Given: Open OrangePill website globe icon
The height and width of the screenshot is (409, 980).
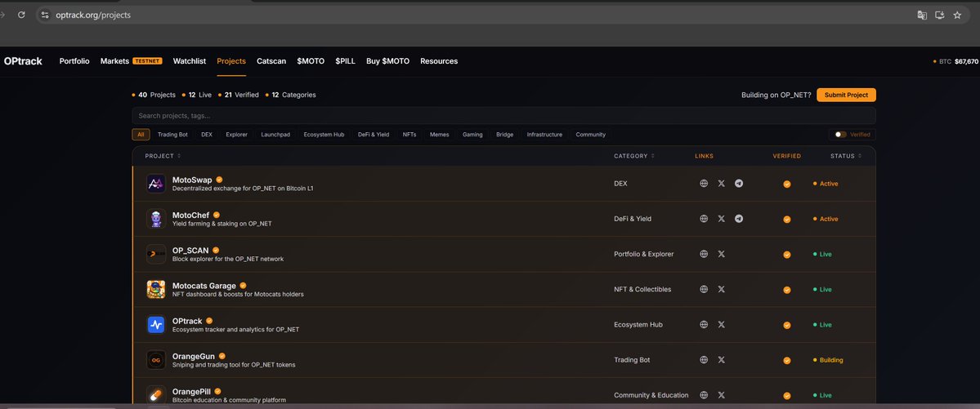Looking at the screenshot, I should point(704,395).
